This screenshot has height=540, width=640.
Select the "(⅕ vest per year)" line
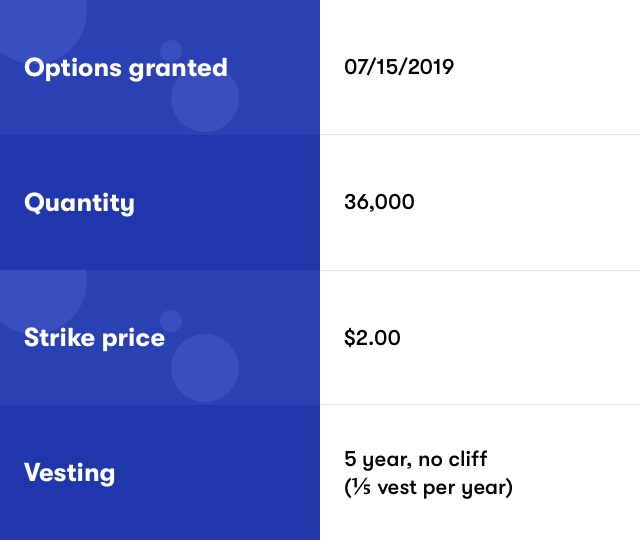point(428,488)
